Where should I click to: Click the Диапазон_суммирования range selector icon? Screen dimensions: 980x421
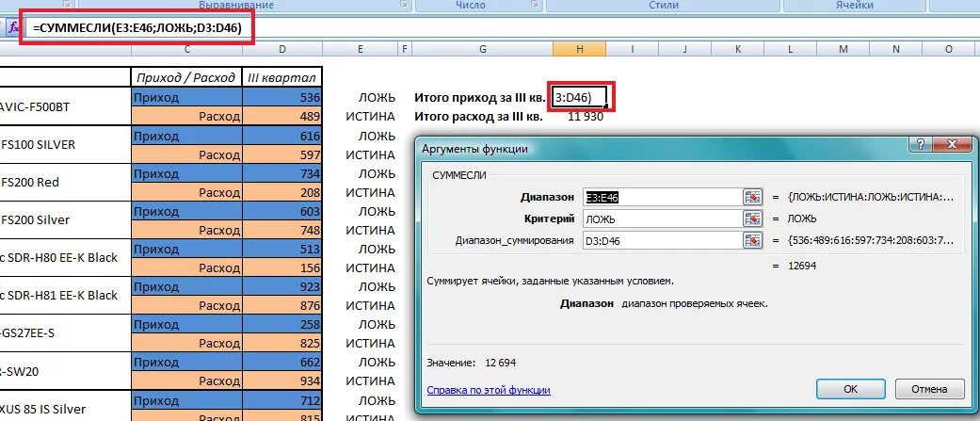pyautogui.click(x=753, y=240)
